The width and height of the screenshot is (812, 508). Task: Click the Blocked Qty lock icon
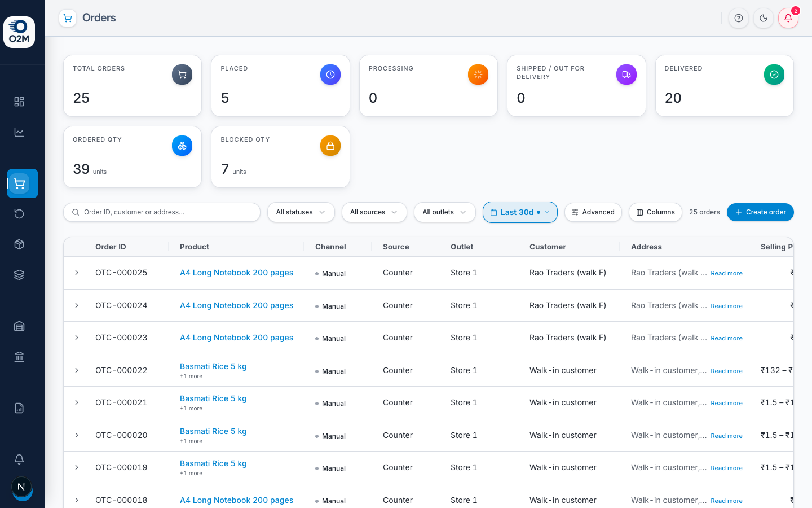pyautogui.click(x=330, y=146)
